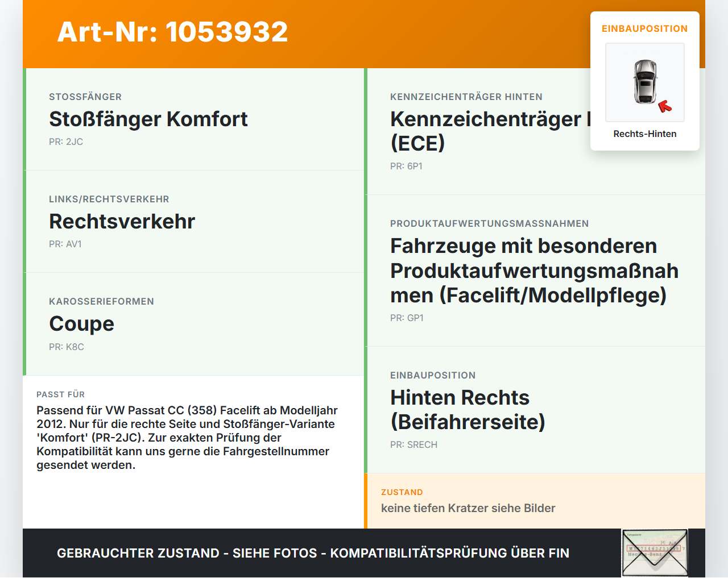
Task: Click the Art-Nr: 1053932 heading
Action: (172, 32)
